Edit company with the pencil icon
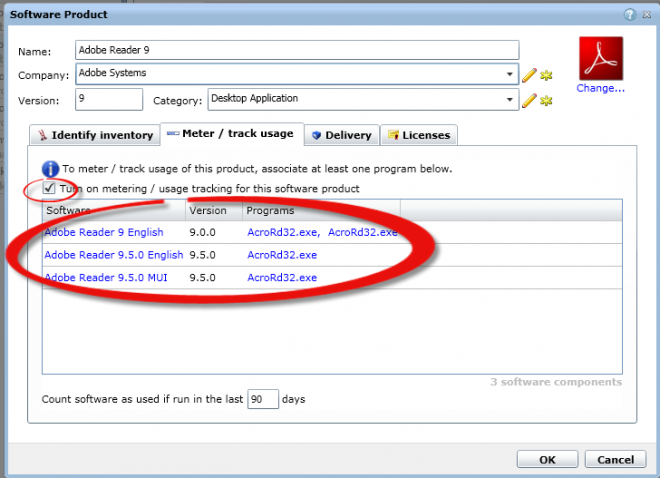660x478 pixels. [529, 75]
